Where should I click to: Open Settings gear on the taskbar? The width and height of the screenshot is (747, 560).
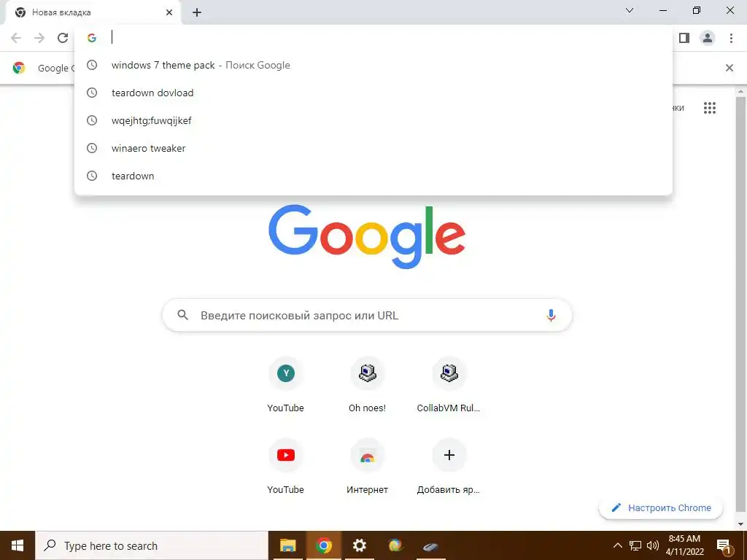[359, 545]
